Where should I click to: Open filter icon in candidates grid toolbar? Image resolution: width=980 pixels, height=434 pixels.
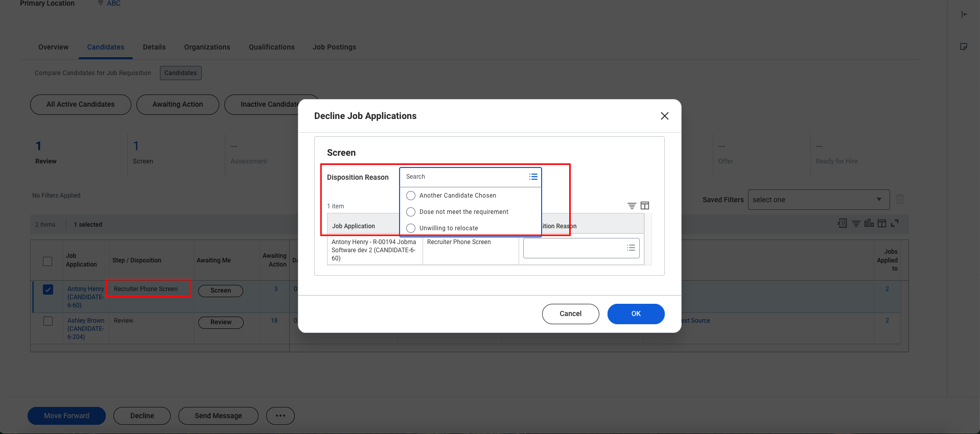coord(856,224)
